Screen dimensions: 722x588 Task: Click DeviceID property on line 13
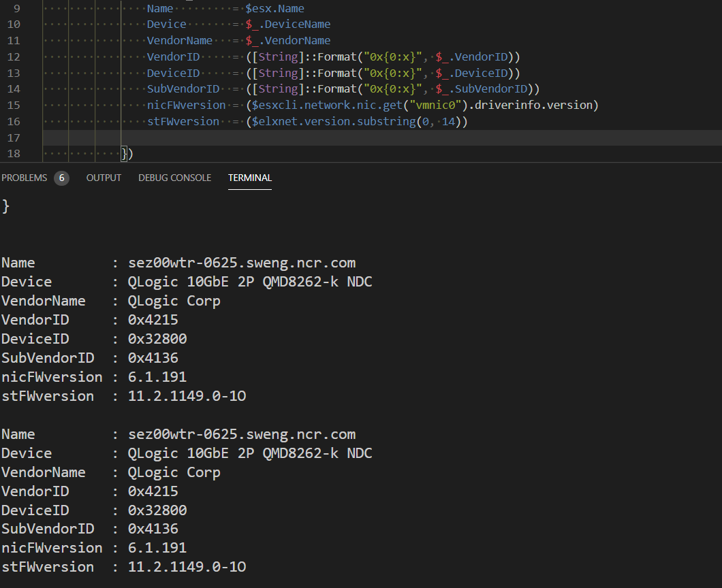[x=173, y=73]
